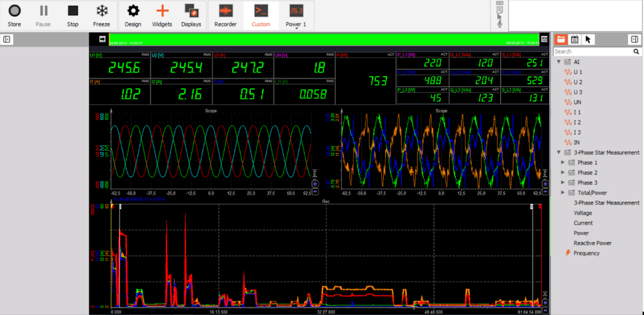Click the grid icon right of overview bar
Viewport: 644px width, 315px height.
(544, 39)
